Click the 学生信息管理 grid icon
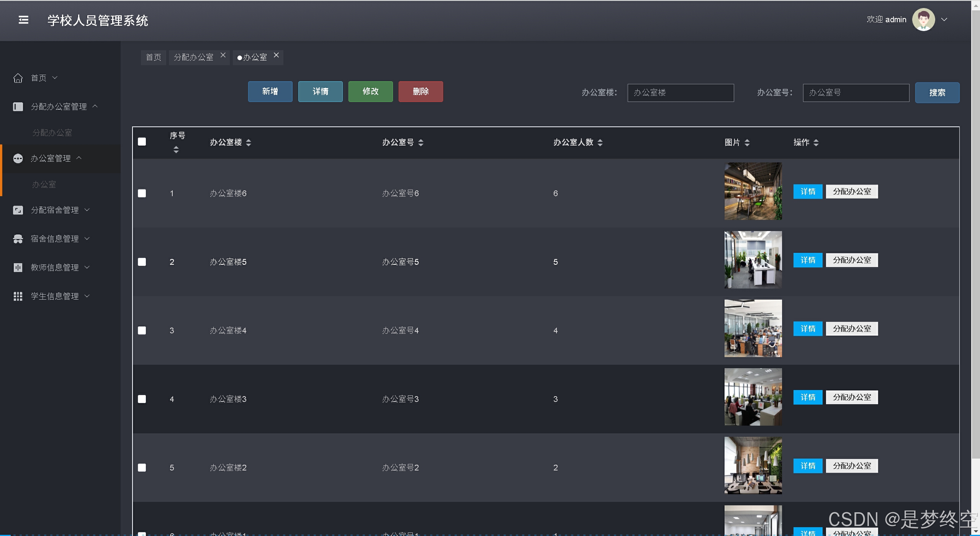This screenshot has width=980, height=536. (18, 296)
